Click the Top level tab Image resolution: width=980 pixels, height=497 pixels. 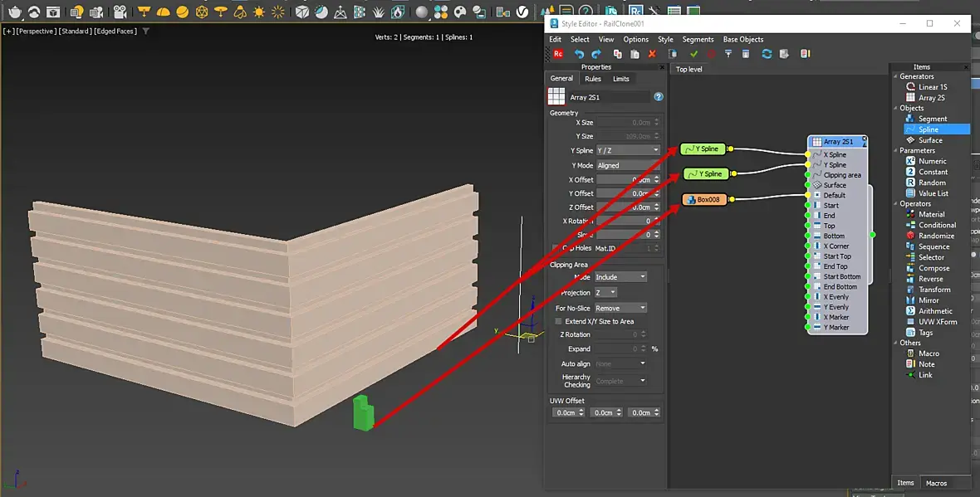point(688,70)
